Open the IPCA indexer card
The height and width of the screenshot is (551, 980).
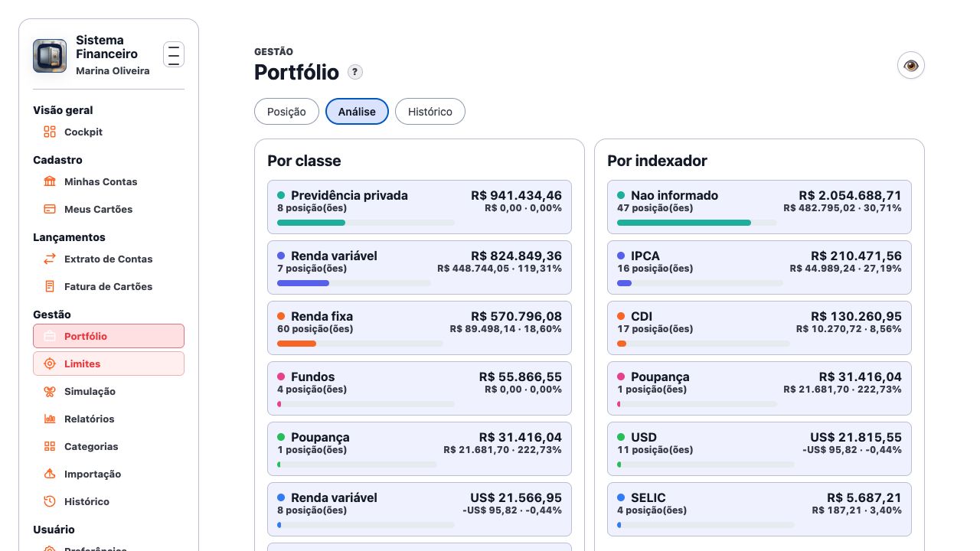click(x=759, y=267)
